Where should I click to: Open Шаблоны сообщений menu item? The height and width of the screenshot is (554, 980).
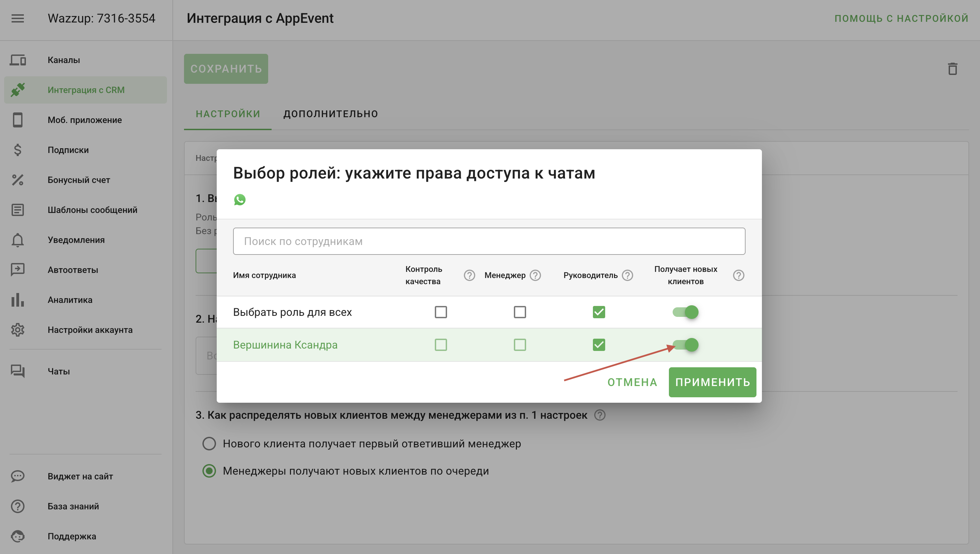92,210
